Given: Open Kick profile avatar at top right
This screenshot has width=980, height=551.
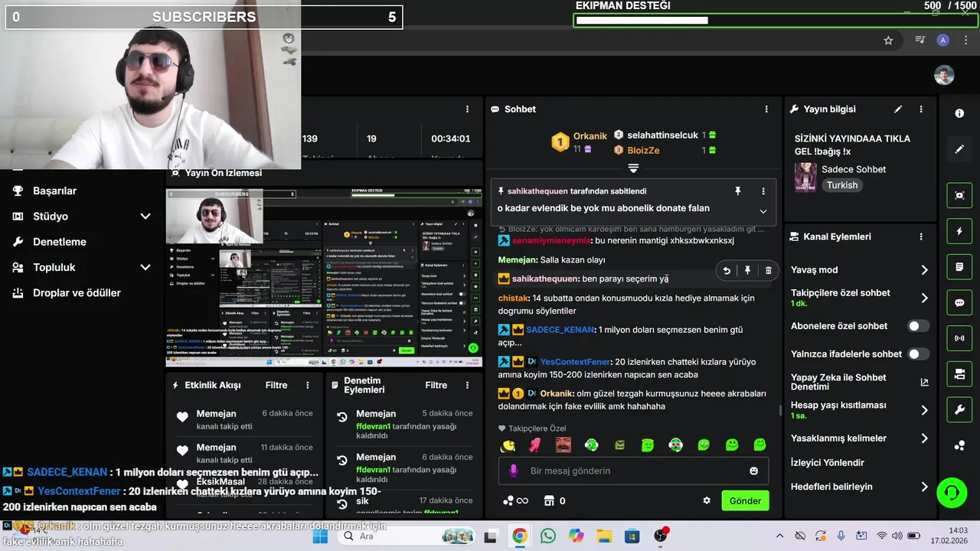Looking at the screenshot, I should click(944, 75).
